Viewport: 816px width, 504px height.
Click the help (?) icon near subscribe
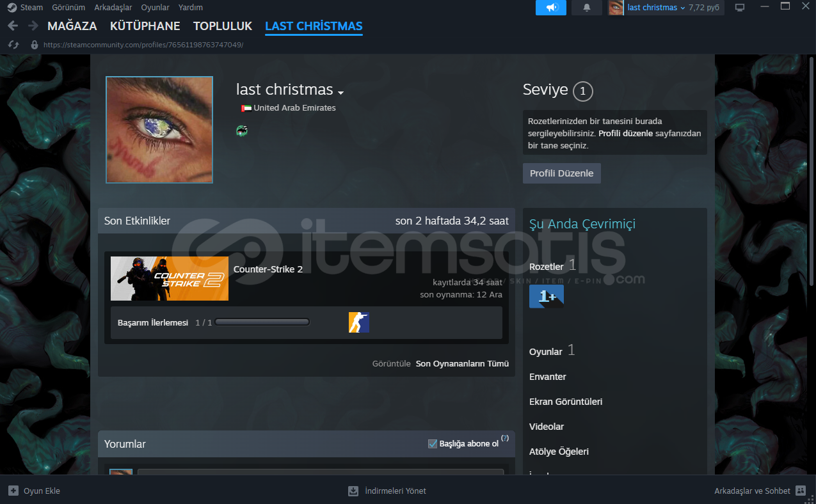505,438
